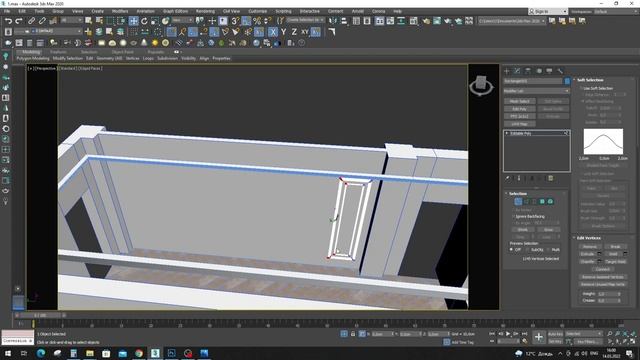Open the project path dropdown
640x360 pixels.
pos(512,21)
